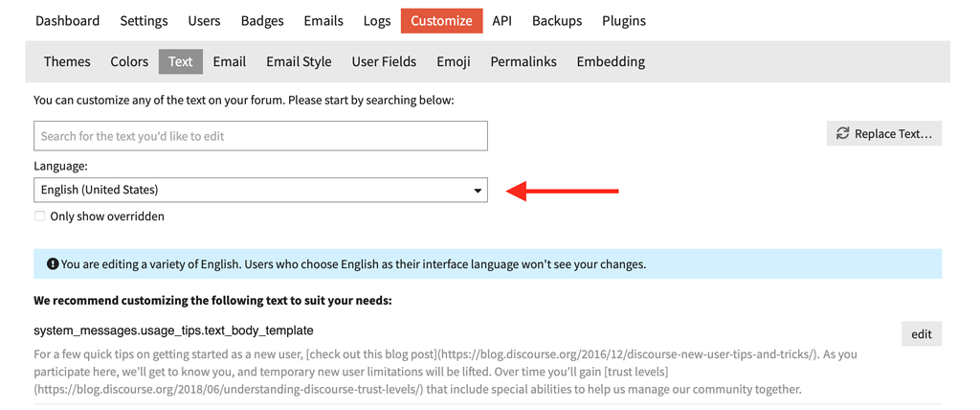Click the Replace Text… button

[883, 133]
